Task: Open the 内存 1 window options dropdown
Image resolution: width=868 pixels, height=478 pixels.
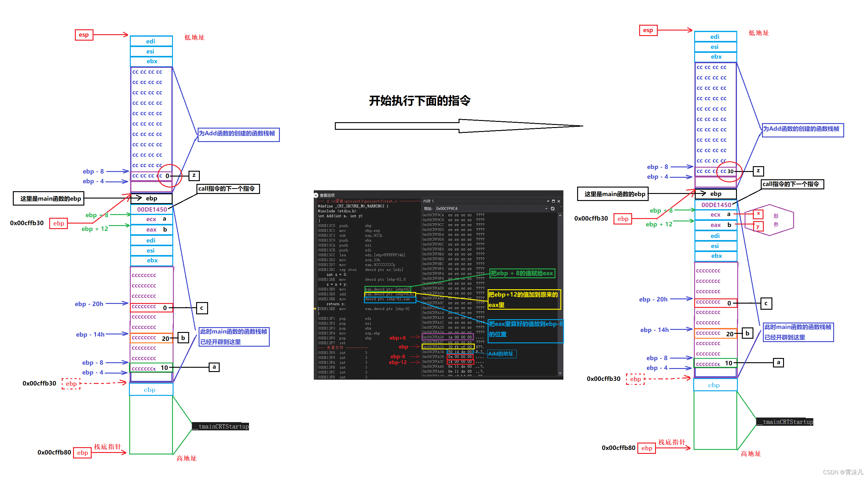Action: click(548, 201)
